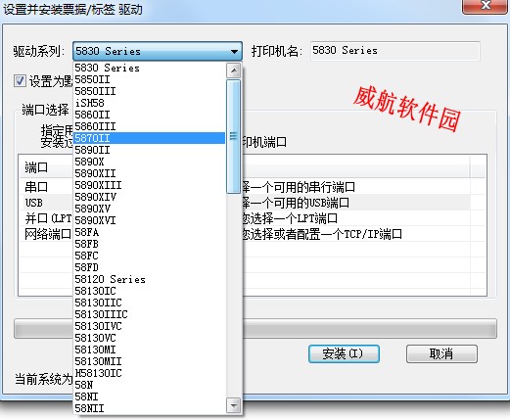Screen dimensions: 510x420
Task: Toggle the set-as-default printer checkbox
Action: click(x=20, y=80)
